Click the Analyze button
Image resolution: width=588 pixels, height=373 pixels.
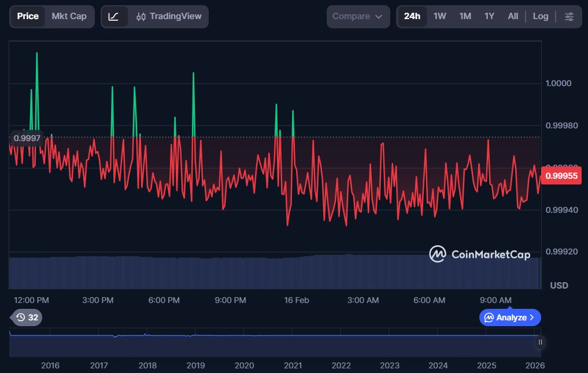click(x=506, y=317)
